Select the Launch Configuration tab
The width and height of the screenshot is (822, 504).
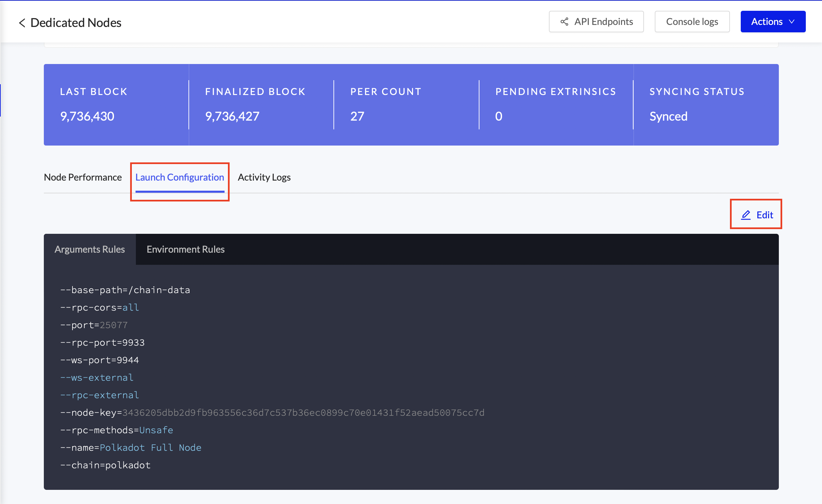coord(180,177)
